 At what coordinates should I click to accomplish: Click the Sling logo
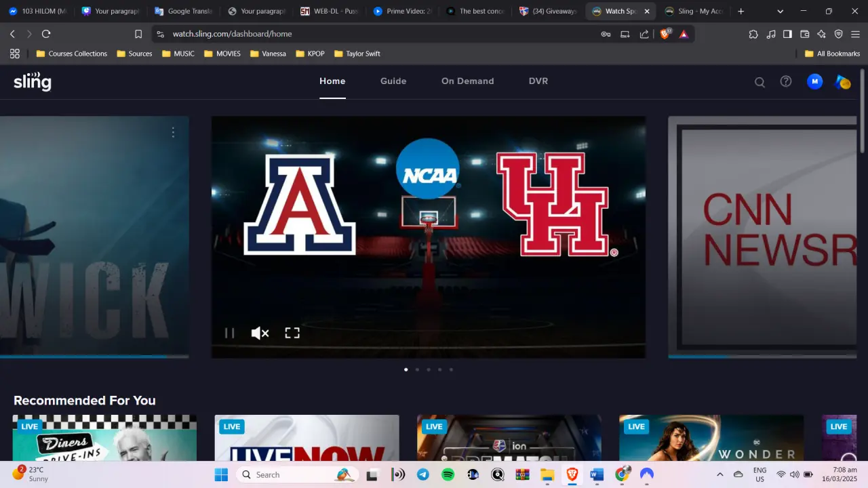[33, 81]
